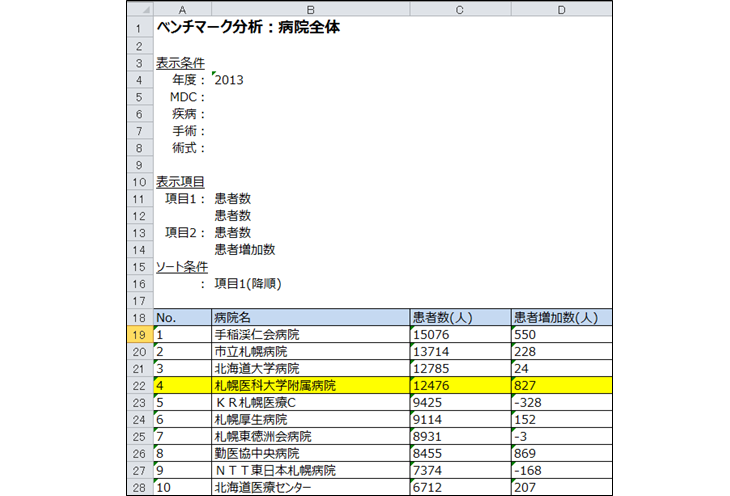Select increase cell 207
The image size is (730, 496).
tap(561, 488)
